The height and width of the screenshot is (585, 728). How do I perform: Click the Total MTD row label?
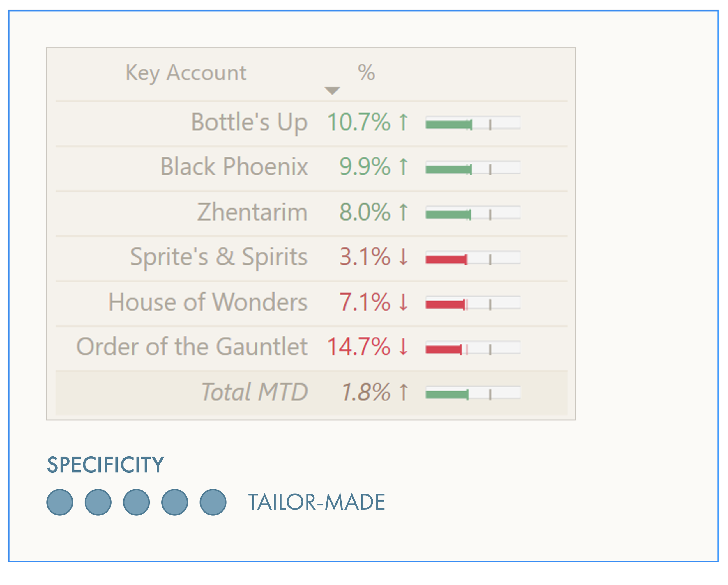pyautogui.click(x=254, y=392)
